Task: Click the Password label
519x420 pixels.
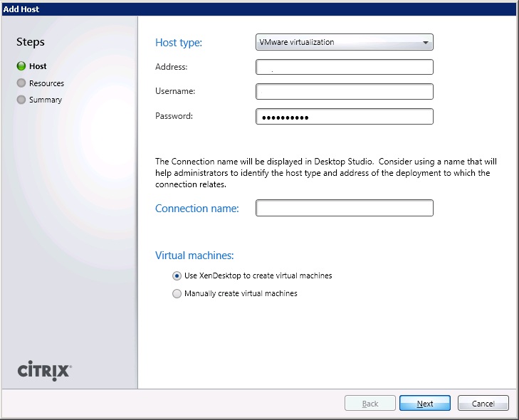Action: coord(174,116)
